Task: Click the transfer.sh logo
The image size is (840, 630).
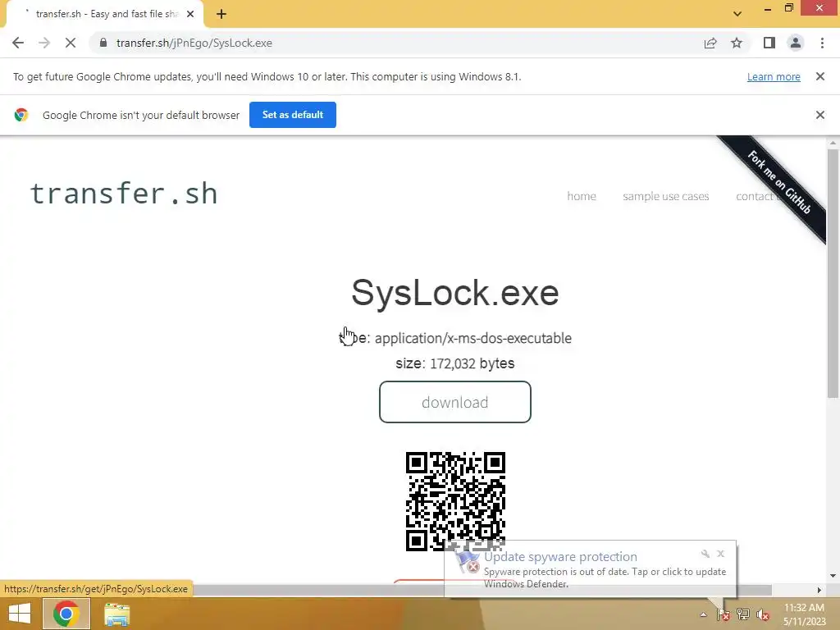Action: 123,194
